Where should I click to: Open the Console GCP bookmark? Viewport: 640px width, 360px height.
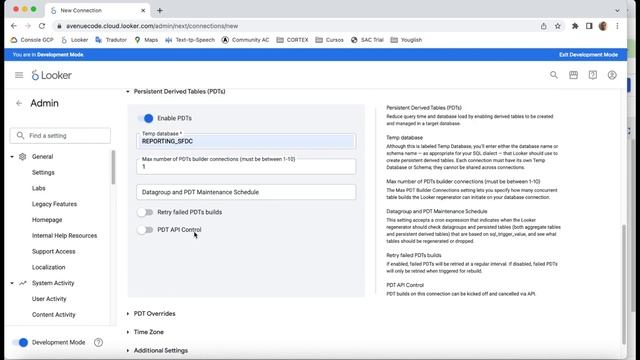coord(32,40)
